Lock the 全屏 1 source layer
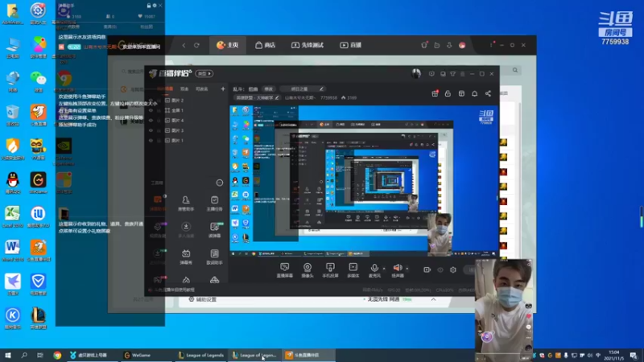This screenshot has width=644, height=362. 159,110
